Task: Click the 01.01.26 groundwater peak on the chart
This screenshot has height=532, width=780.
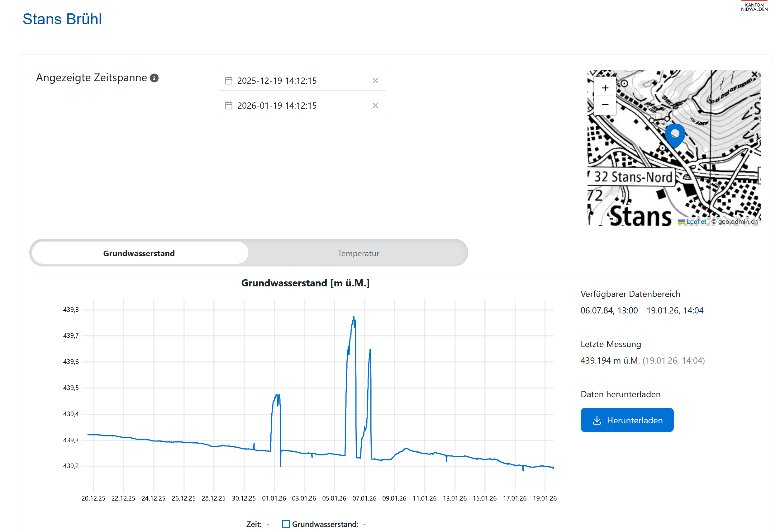Action: tap(277, 395)
